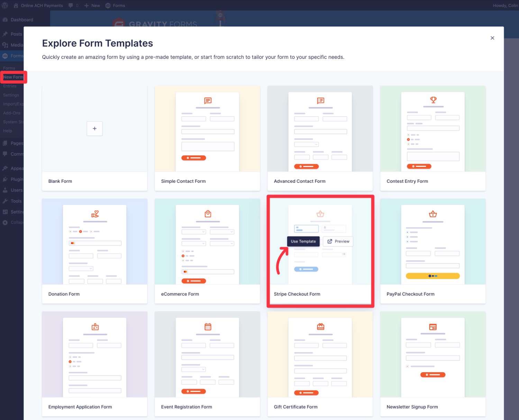The width and height of the screenshot is (519, 420).
Task: Select the Tools wrench icon
Action: (5, 201)
